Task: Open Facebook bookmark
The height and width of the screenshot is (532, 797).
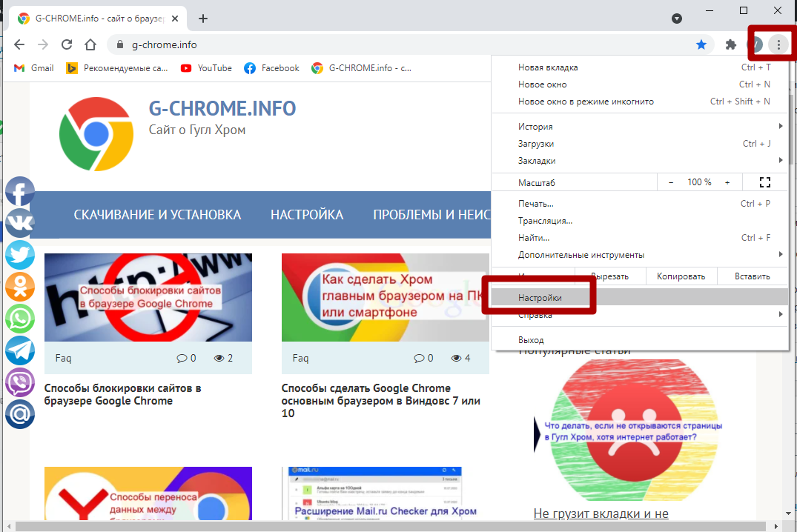Action: (271, 68)
